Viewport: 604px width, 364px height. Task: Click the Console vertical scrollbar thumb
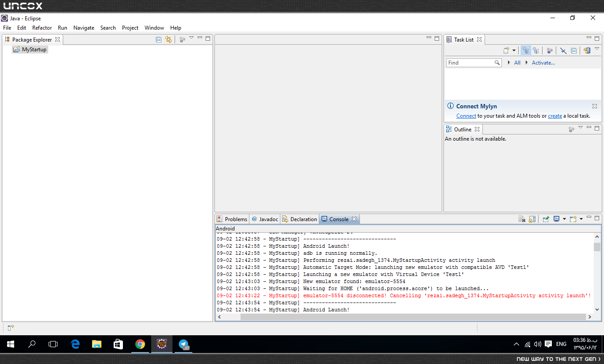[597, 247]
